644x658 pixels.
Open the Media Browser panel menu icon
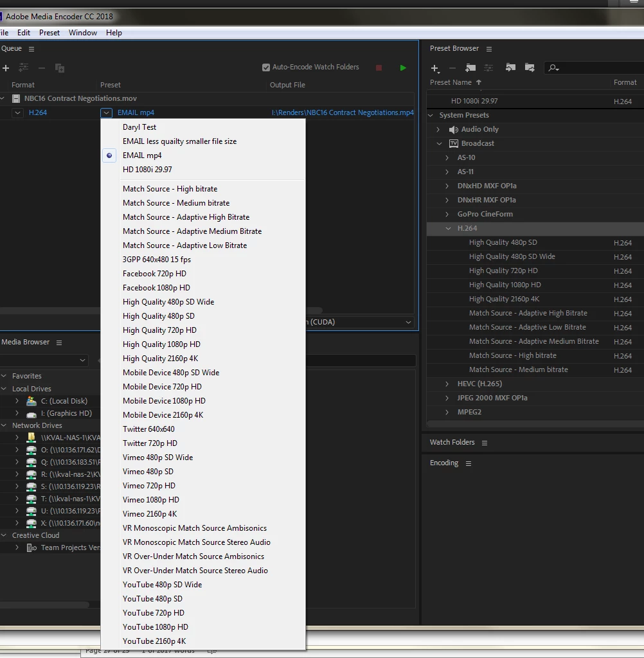pos(59,343)
